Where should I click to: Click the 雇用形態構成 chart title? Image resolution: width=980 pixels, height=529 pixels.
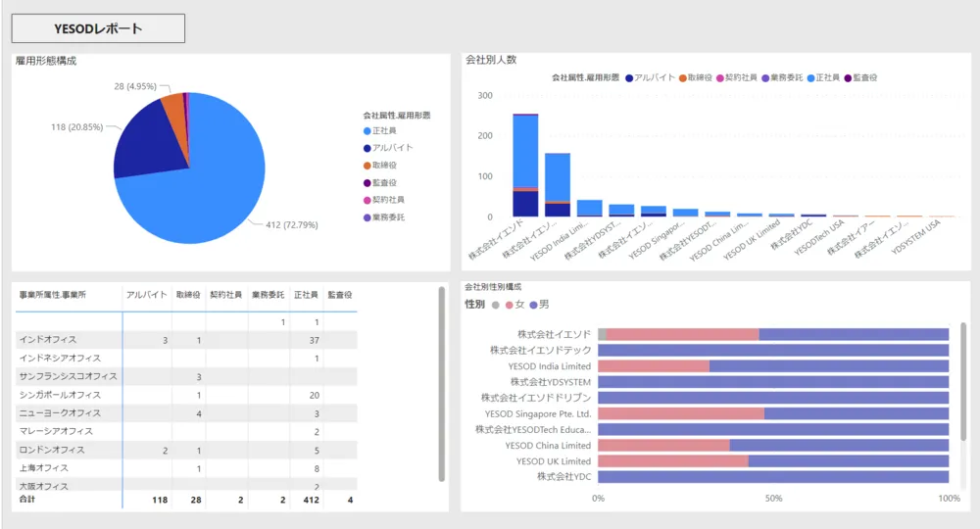click(46, 61)
